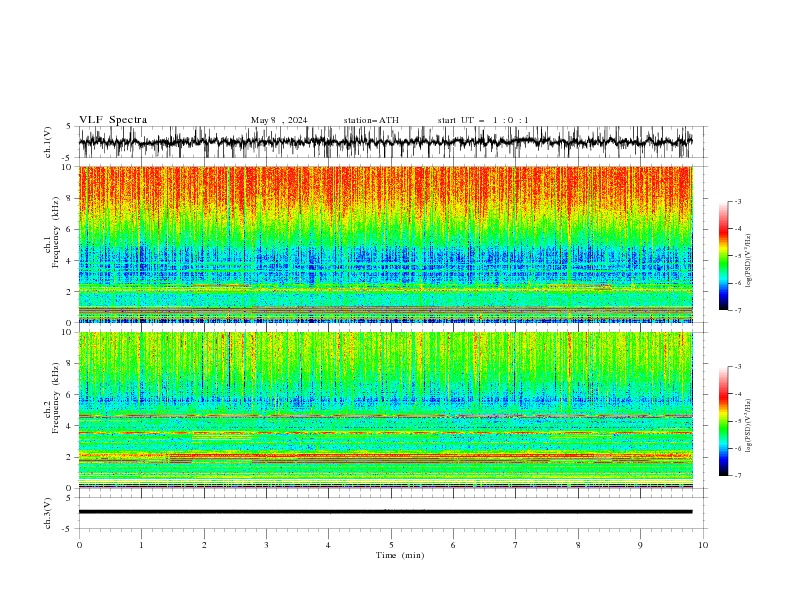Click time axis tick label '0'
792x612 pixels.
[x=79, y=545]
